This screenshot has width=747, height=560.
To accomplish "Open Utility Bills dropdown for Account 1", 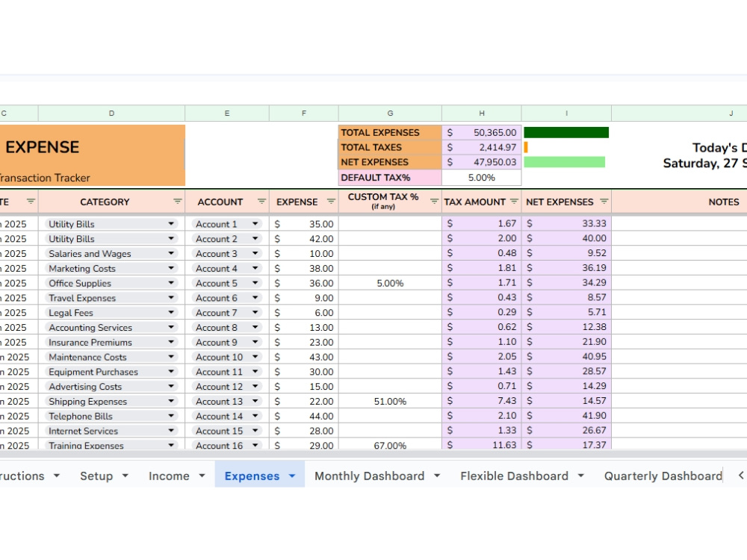I will coord(170,224).
